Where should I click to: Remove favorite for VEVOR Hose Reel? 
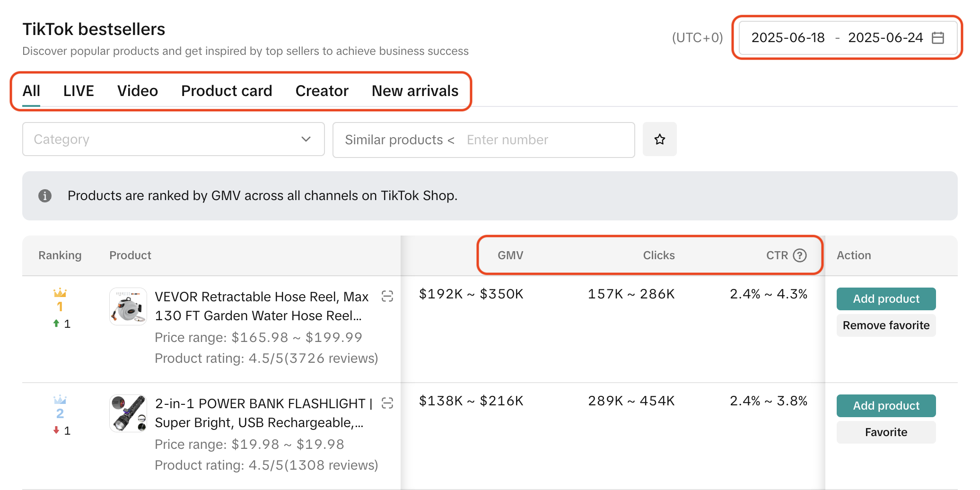885,325
